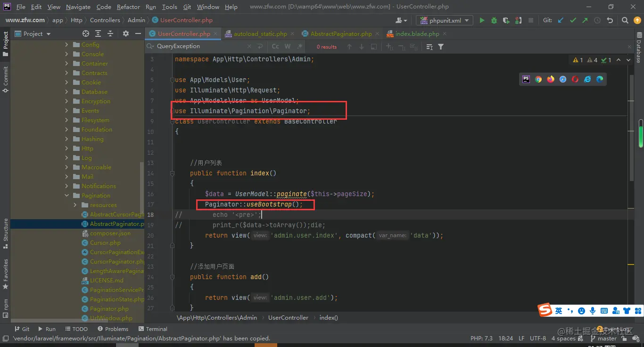Run with coverage from the toolbar

(506, 20)
